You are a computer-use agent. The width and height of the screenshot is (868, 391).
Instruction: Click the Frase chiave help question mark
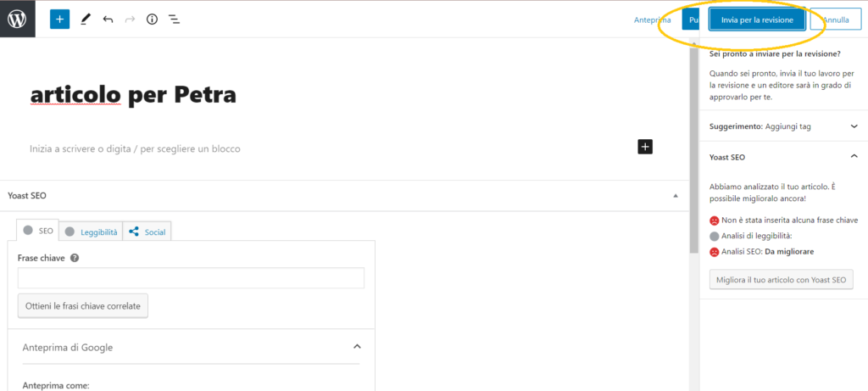(x=75, y=258)
